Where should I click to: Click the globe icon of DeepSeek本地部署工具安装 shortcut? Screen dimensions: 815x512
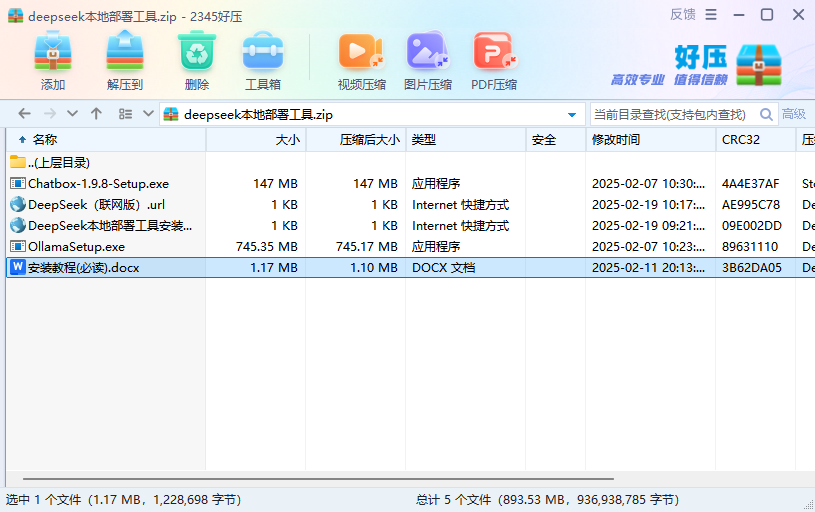tap(18, 225)
